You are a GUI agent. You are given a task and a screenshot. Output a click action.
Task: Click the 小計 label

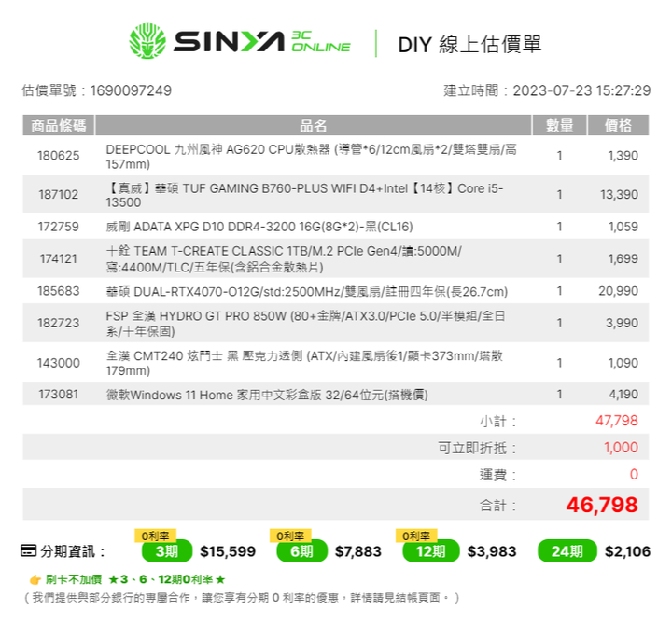click(x=497, y=421)
